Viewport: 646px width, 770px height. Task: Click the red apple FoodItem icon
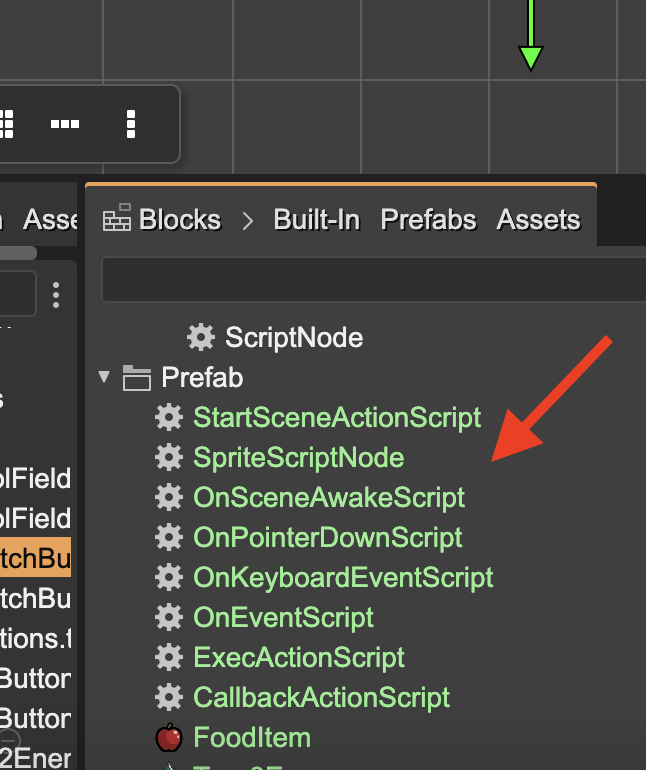(169, 738)
